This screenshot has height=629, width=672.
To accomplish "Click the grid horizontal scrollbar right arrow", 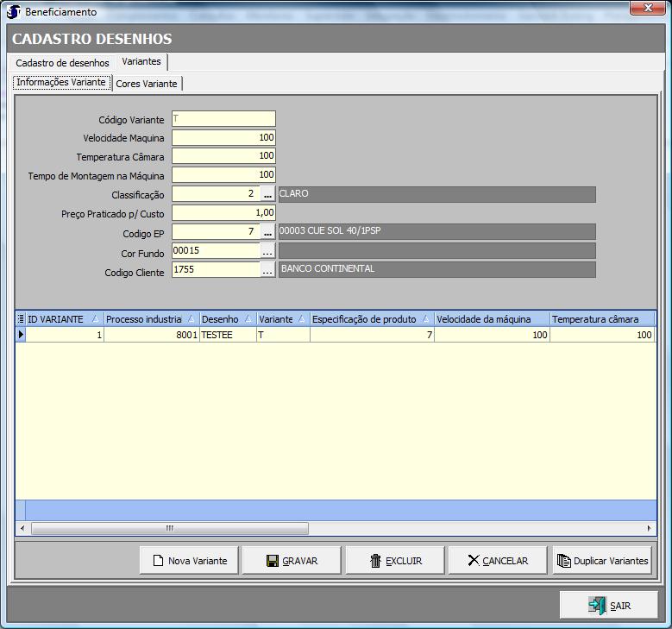I will point(650,528).
